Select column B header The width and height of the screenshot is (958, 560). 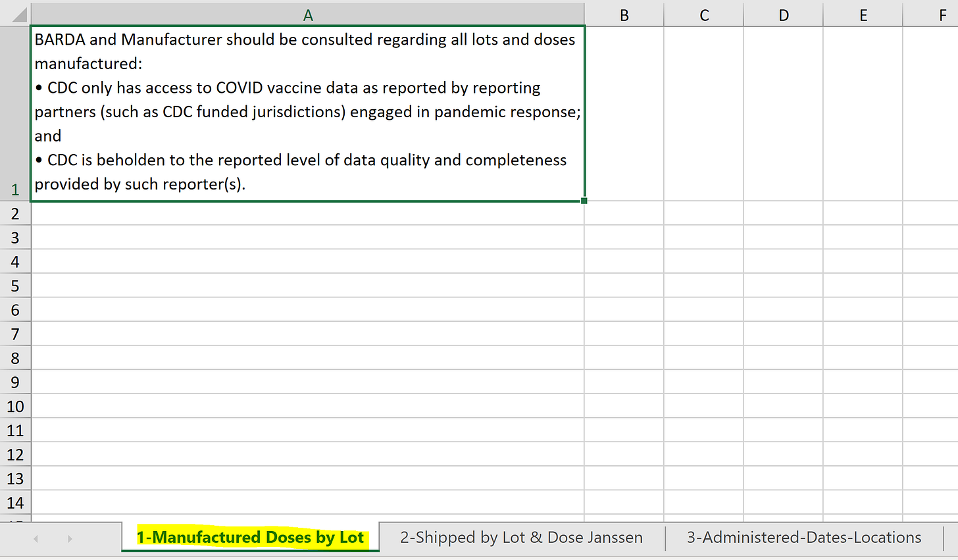click(x=624, y=15)
